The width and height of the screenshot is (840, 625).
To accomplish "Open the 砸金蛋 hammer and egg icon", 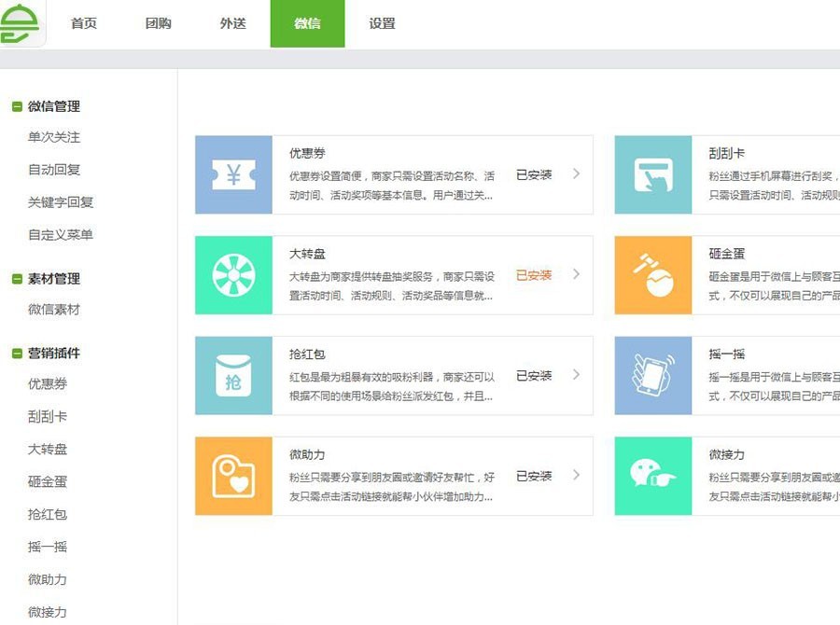I will 653,275.
